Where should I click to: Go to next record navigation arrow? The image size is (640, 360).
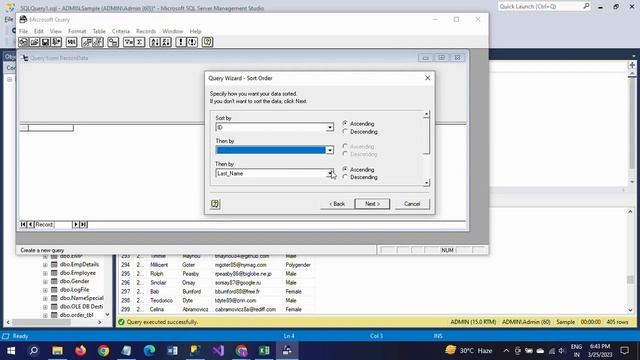click(x=76, y=224)
